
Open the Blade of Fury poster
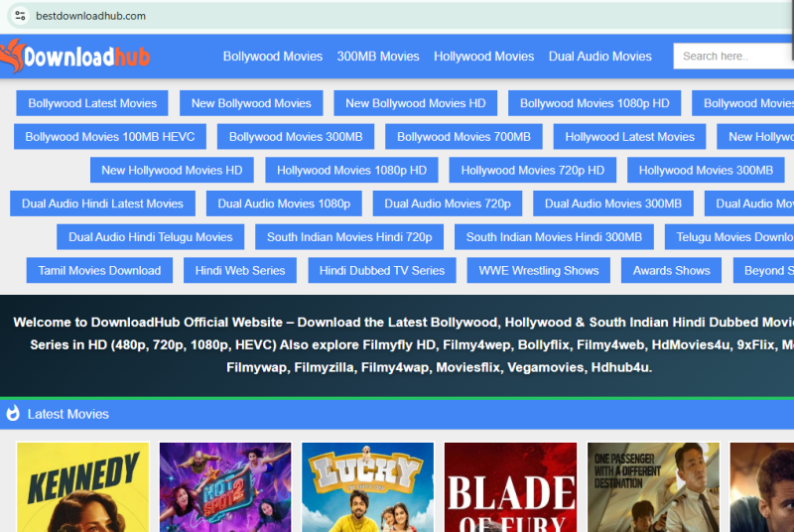coord(510,487)
